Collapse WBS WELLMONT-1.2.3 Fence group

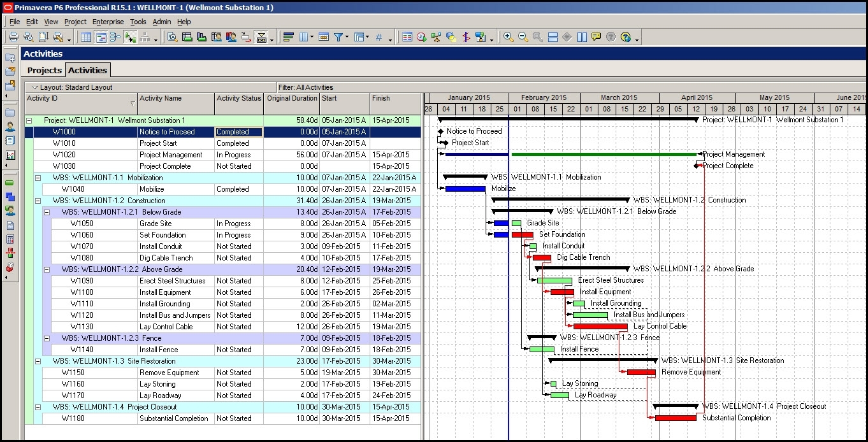(47, 338)
